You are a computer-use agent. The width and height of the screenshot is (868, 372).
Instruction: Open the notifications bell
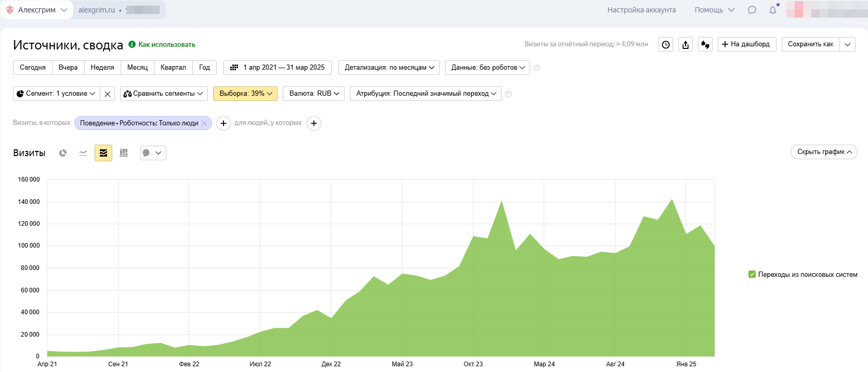tap(773, 10)
